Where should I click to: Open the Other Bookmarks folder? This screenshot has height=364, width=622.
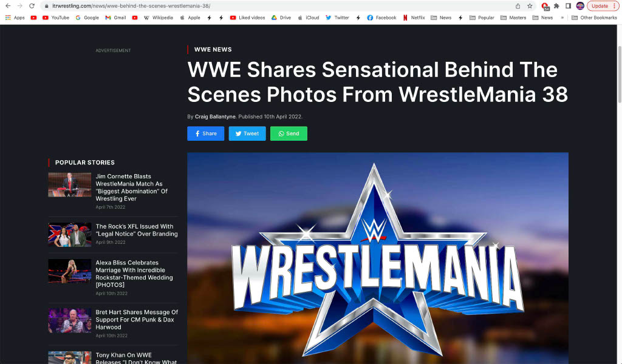click(594, 18)
